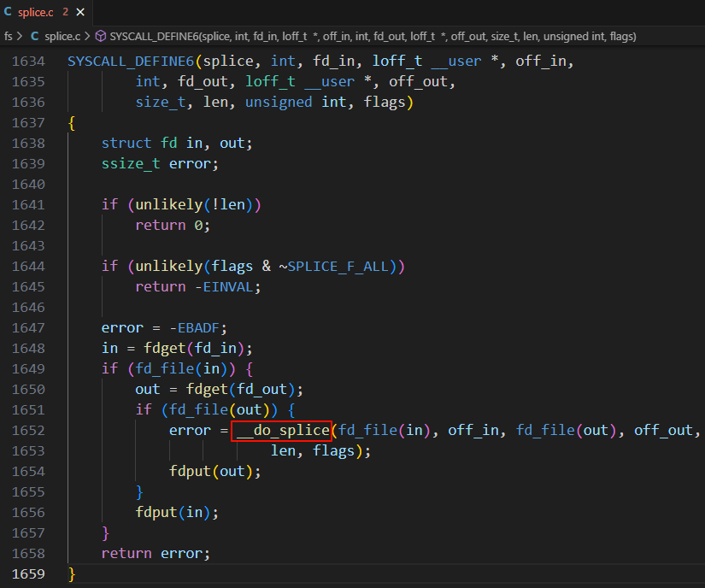This screenshot has height=588, width=705.
Task: Open the SYSCALL_DEFINE6 symbol breadcrumb
Action: coord(373,37)
